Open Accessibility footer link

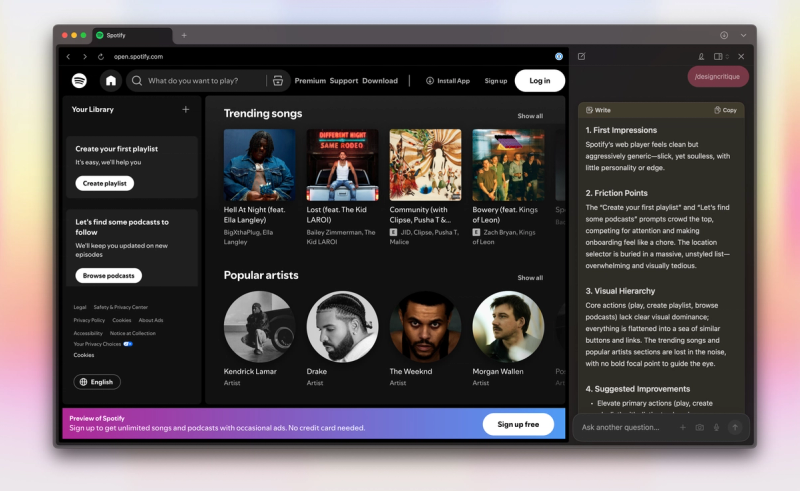point(88,333)
